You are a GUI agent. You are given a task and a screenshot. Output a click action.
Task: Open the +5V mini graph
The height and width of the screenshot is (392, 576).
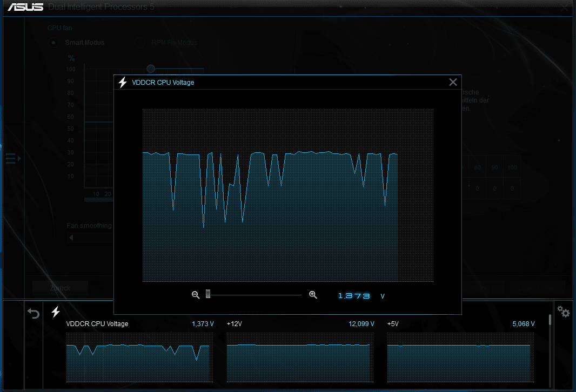[460, 357]
